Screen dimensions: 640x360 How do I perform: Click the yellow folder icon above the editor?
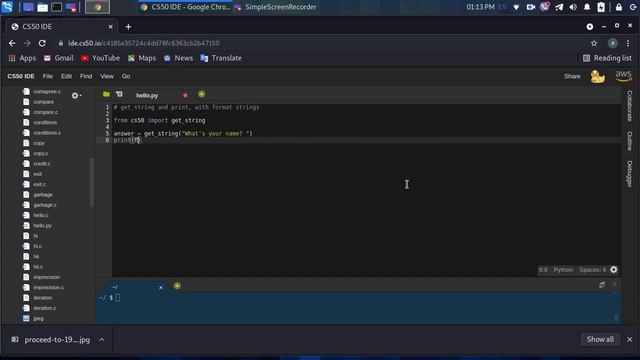pyautogui.click(x=107, y=94)
